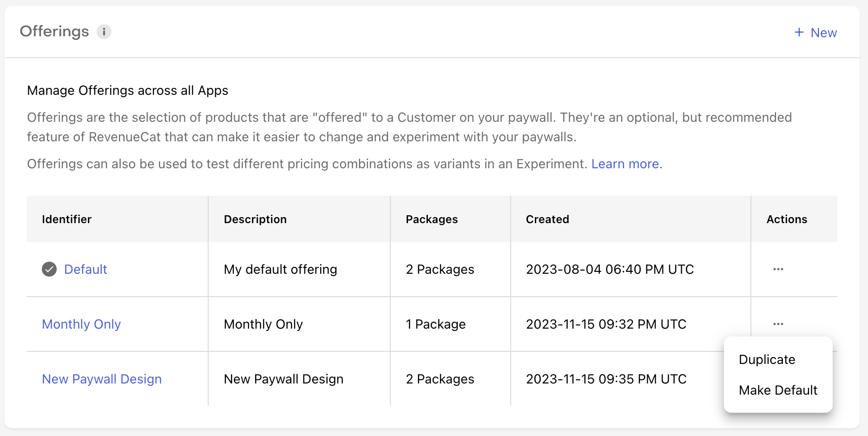868x436 pixels.
Task: Click the Offerings page title
Action: point(54,31)
